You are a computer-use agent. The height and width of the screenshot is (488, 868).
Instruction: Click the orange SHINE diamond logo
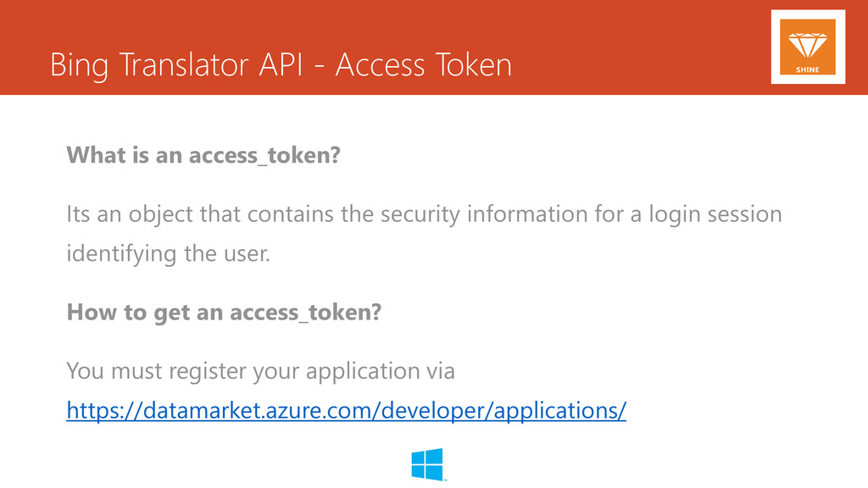[x=808, y=47]
